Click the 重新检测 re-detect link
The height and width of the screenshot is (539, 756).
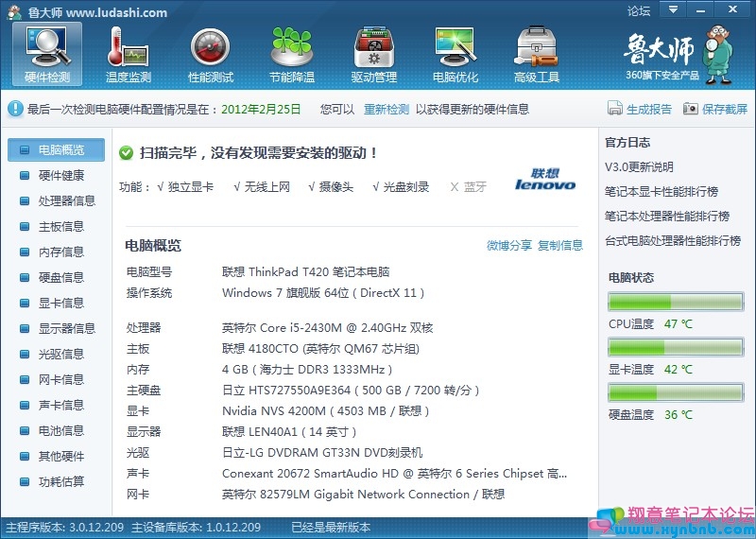387,110
